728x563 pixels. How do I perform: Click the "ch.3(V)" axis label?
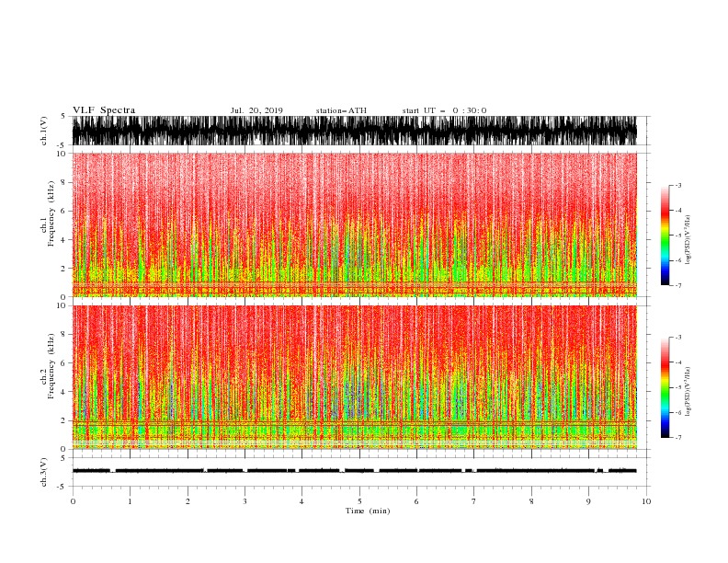coord(44,472)
